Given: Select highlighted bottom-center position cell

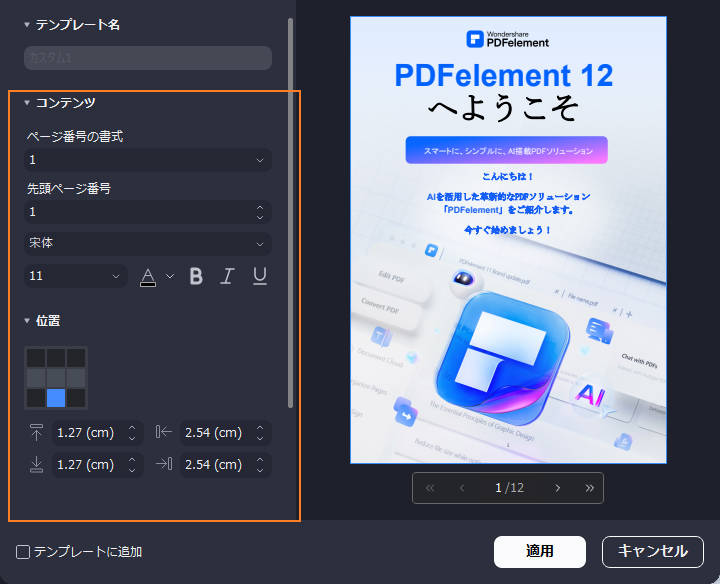Looking at the screenshot, I should [x=56, y=398].
